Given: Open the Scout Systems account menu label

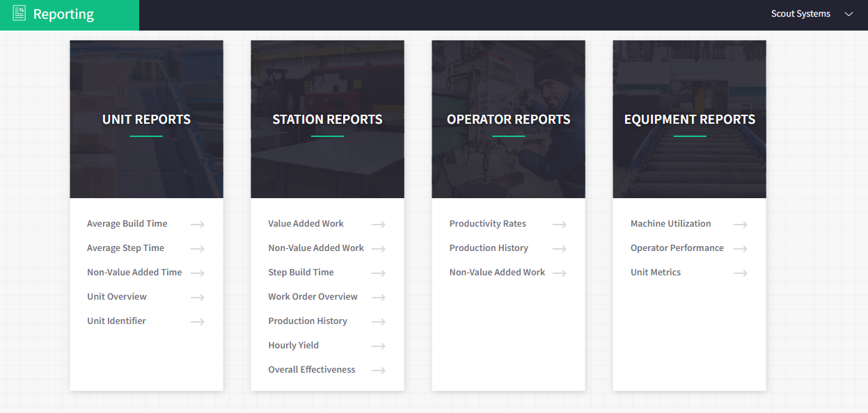Looking at the screenshot, I should pyautogui.click(x=800, y=14).
